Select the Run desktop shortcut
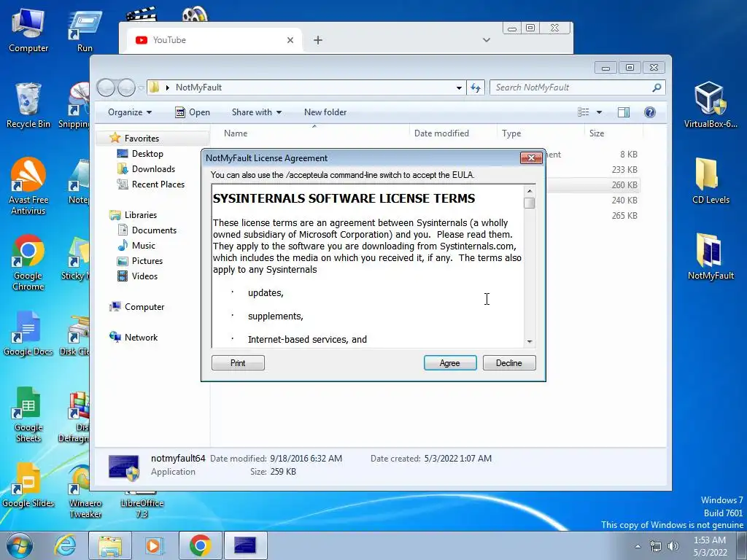 85,30
